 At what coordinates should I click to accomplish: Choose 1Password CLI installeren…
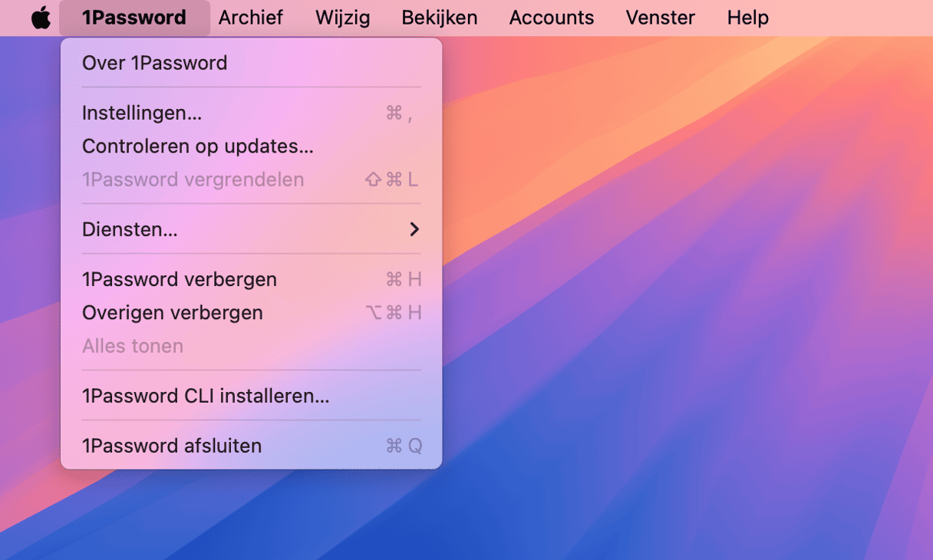point(252,396)
